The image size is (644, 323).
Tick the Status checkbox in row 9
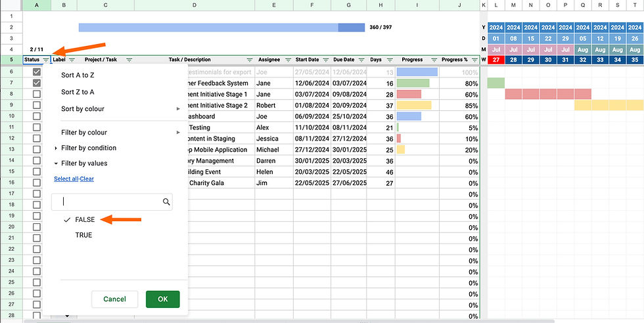click(37, 105)
